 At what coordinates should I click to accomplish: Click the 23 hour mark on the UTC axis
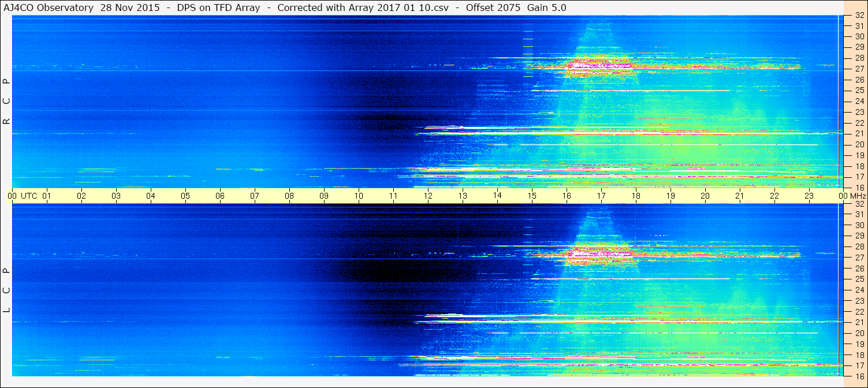coord(809,196)
